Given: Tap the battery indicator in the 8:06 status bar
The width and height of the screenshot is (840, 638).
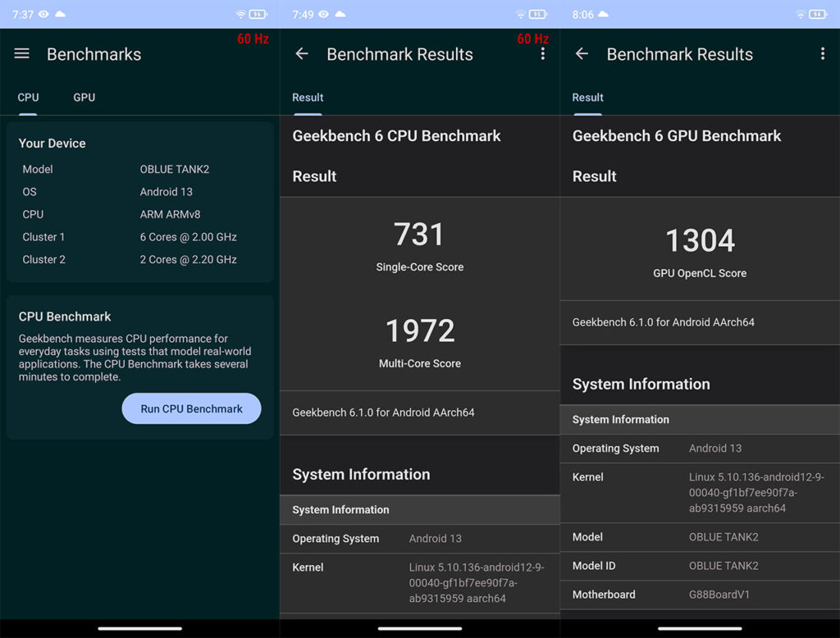Looking at the screenshot, I should pos(818,15).
